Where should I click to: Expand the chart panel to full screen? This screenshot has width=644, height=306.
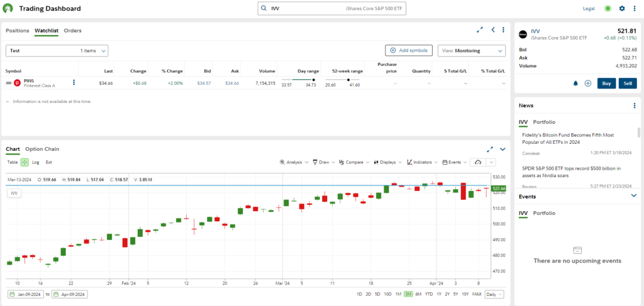click(x=490, y=150)
